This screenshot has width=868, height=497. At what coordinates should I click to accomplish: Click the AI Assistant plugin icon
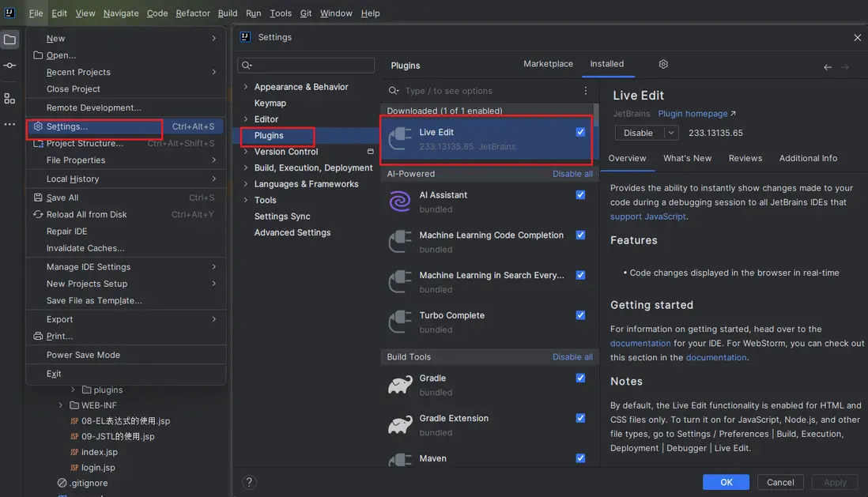click(x=400, y=201)
